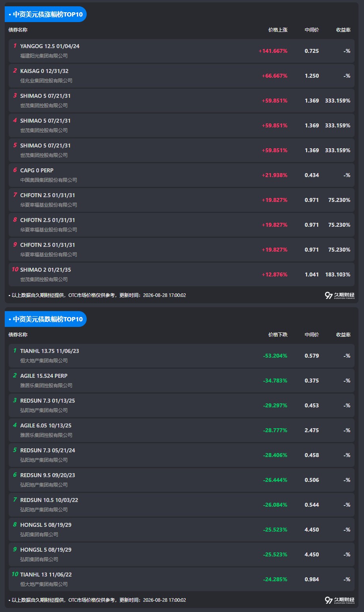
Task: Open the KAISAG 0 12/31/32 bond
Action: click(x=182, y=76)
